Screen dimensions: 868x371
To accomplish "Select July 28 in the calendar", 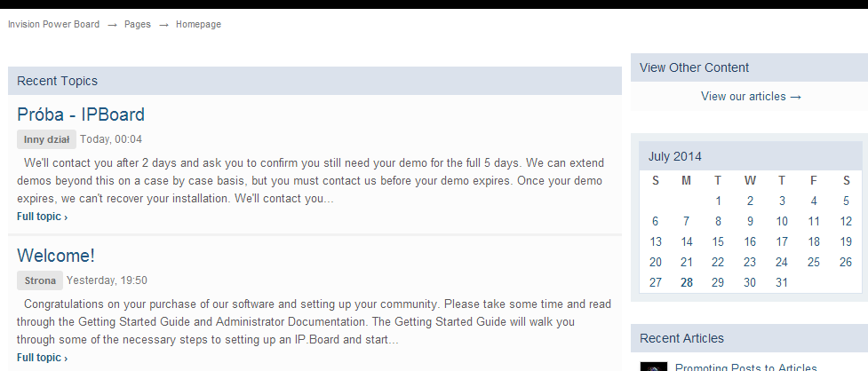I will (x=687, y=282).
